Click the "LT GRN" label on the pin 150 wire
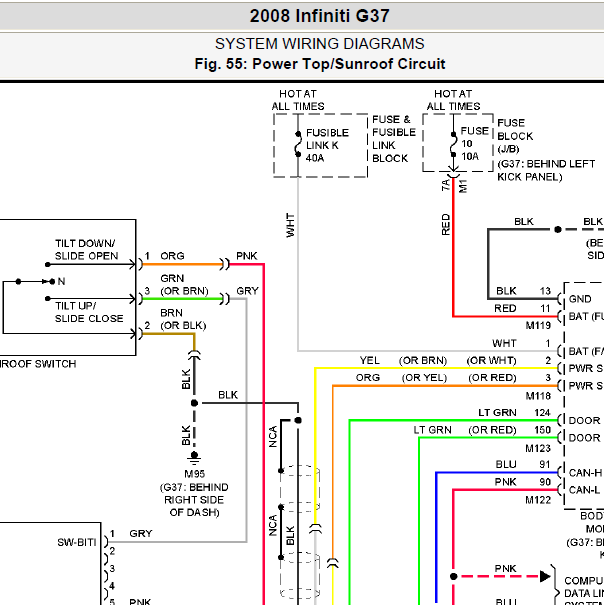Image resolution: width=604 pixels, height=605 pixels. tap(432, 430)
